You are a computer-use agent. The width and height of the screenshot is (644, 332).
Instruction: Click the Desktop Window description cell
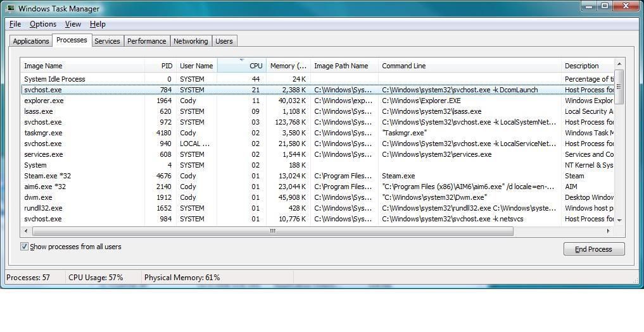click(x=589, y=197)
